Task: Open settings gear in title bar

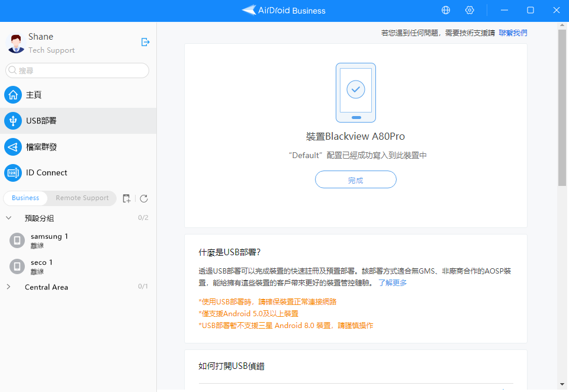Action: 470,10
